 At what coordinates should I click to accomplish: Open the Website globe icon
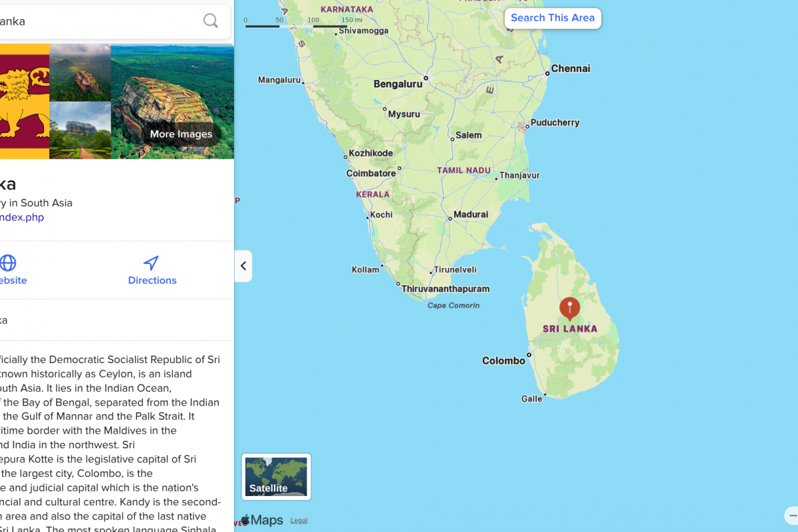click(8, 263)
